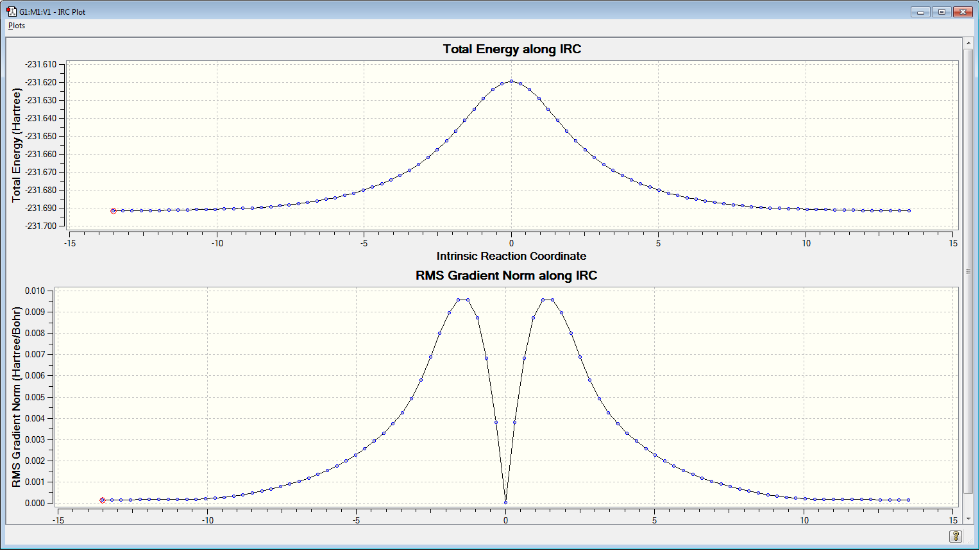Click the "Intrinsic Reaction Coordinate" axis label
This screenshot has height=551, width=980.
coord(511,256)
